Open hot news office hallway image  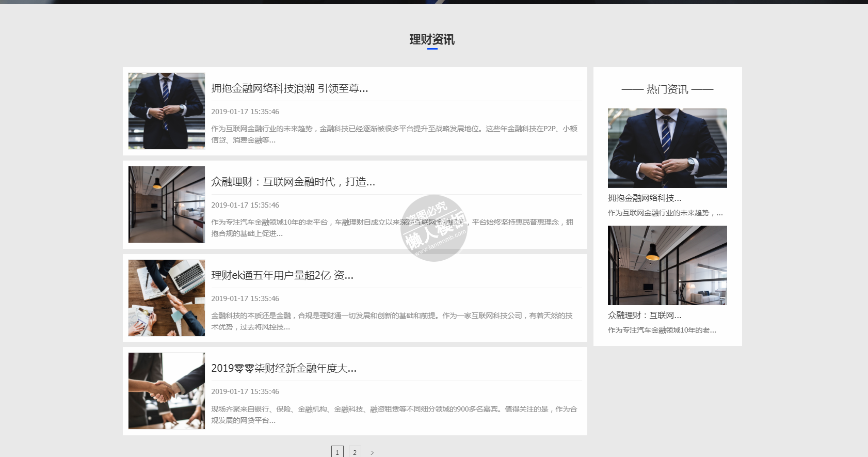(667, 265)
